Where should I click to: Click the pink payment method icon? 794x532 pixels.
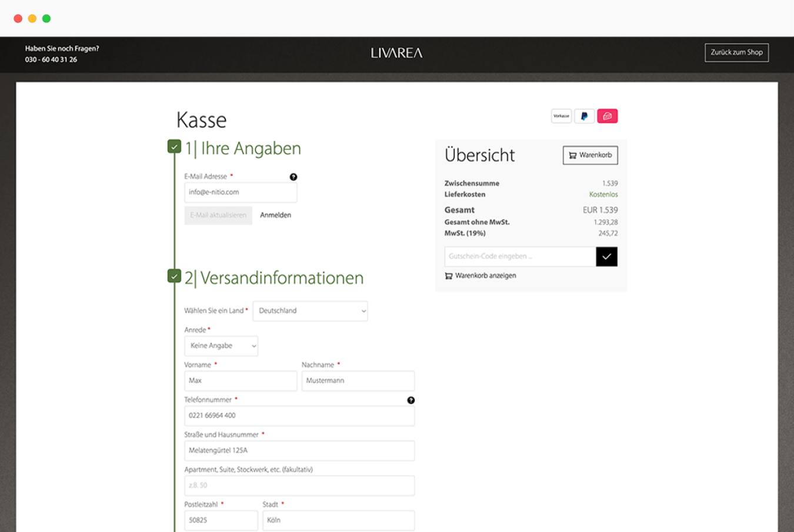(x=607, y=116)
